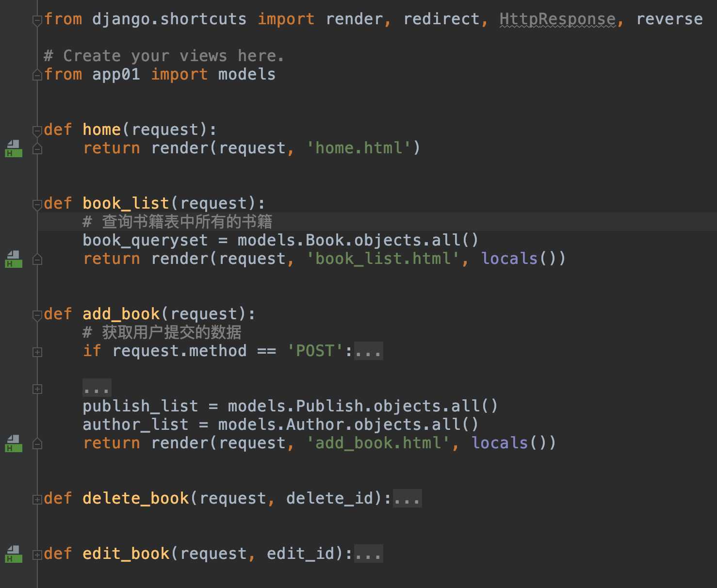Click the 'book_queryset' variable
Screen dimensions: 717x588
click(145, 240)
